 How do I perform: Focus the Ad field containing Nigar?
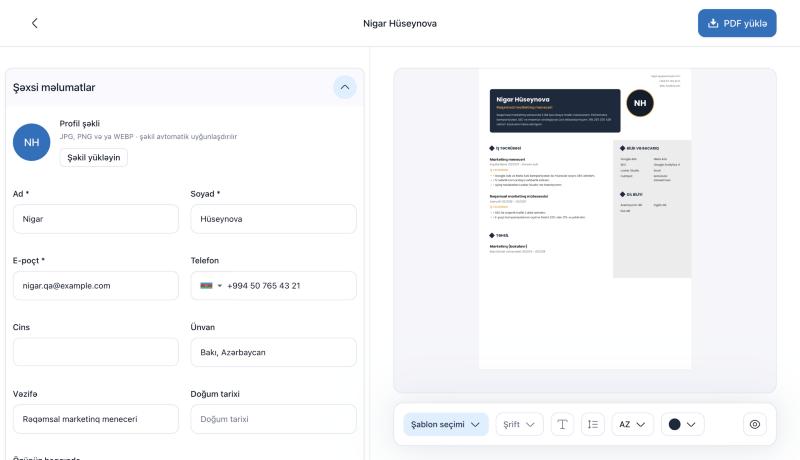[96, 219]
